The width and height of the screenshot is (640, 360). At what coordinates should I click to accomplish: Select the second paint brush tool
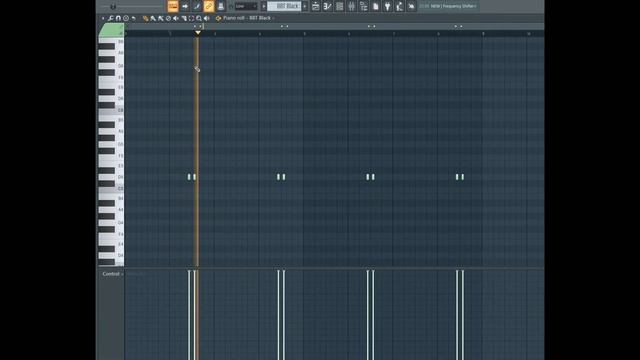click(161, 18)
